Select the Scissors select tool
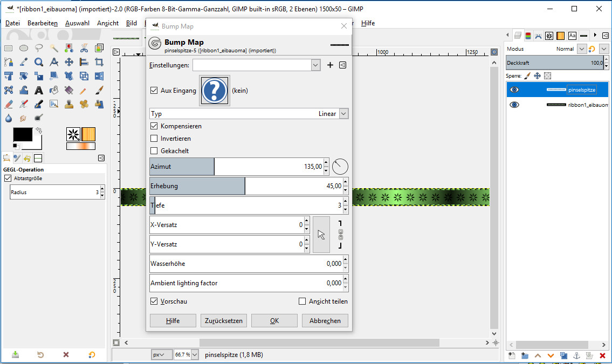 click(84, 48)
